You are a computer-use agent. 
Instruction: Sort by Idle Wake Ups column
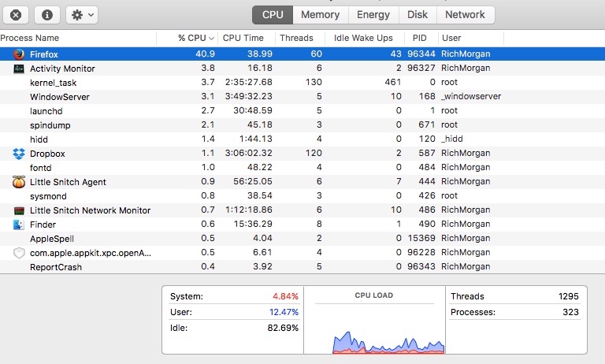[365, 38]
